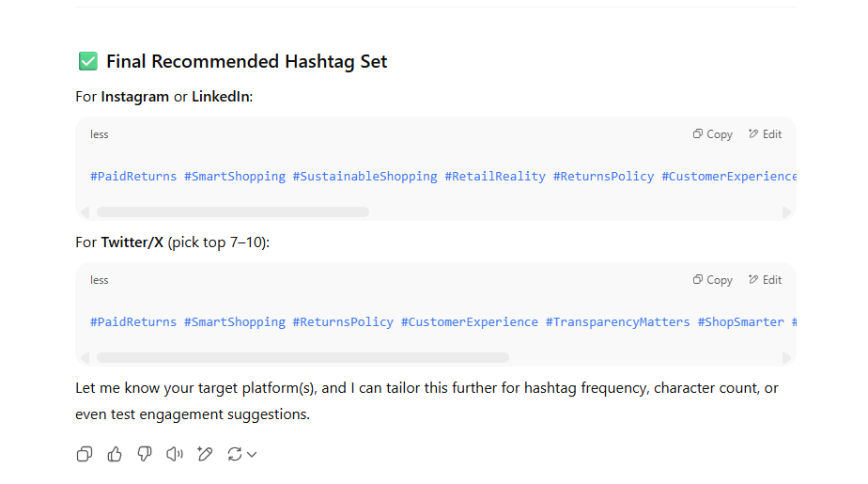Screen dimensions: 868x484
Task: Click horizontal scrollbar thumb in Instagram block
Action: pos(233,212)
